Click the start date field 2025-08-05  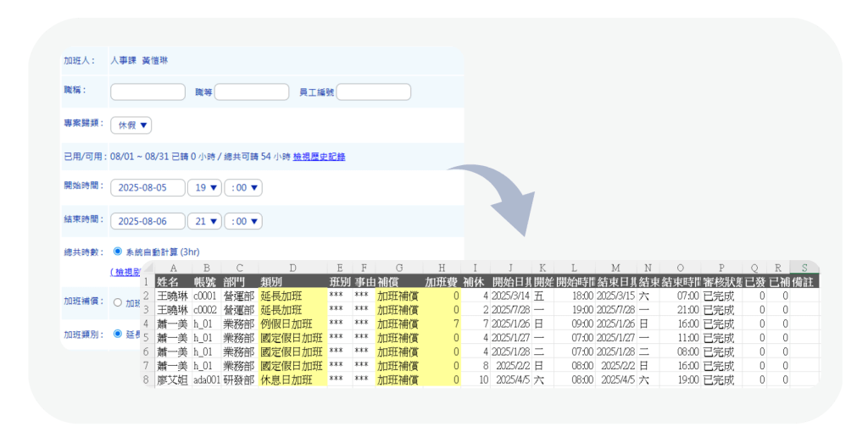click(147, 188)
